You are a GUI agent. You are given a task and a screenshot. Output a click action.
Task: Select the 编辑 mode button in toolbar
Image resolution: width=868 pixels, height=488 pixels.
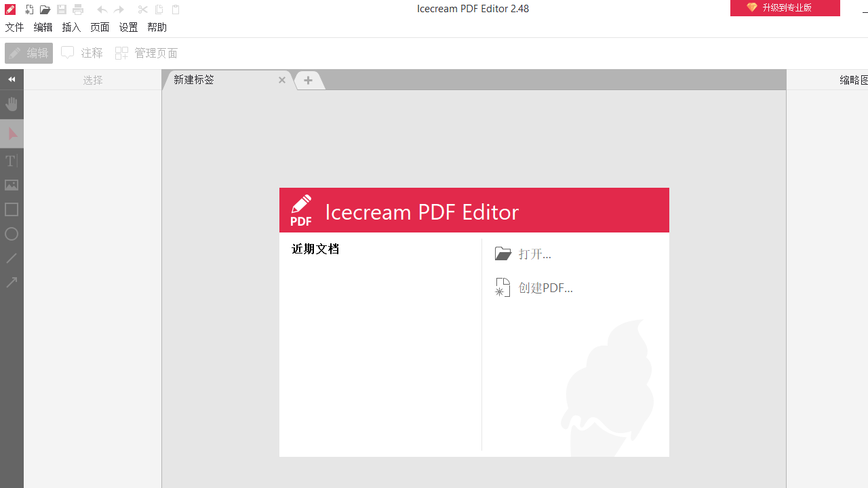coord(28,53)
